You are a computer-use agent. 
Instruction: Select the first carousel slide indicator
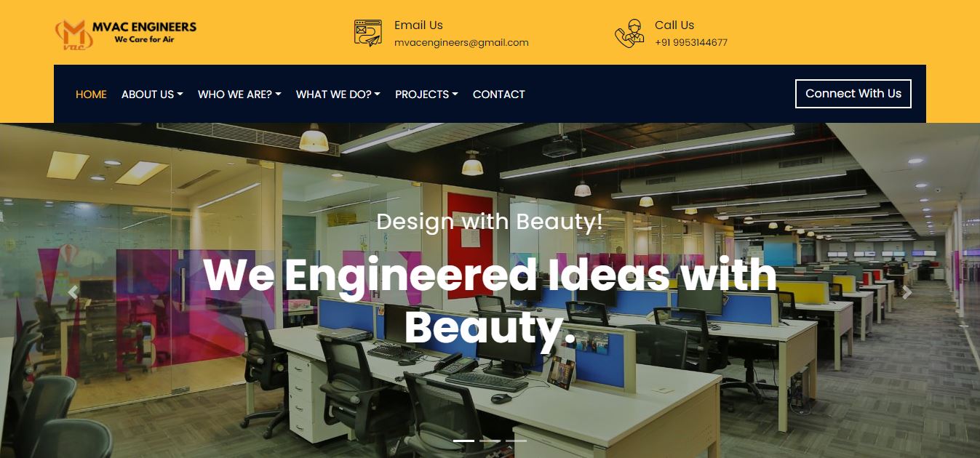pos(463,441)
